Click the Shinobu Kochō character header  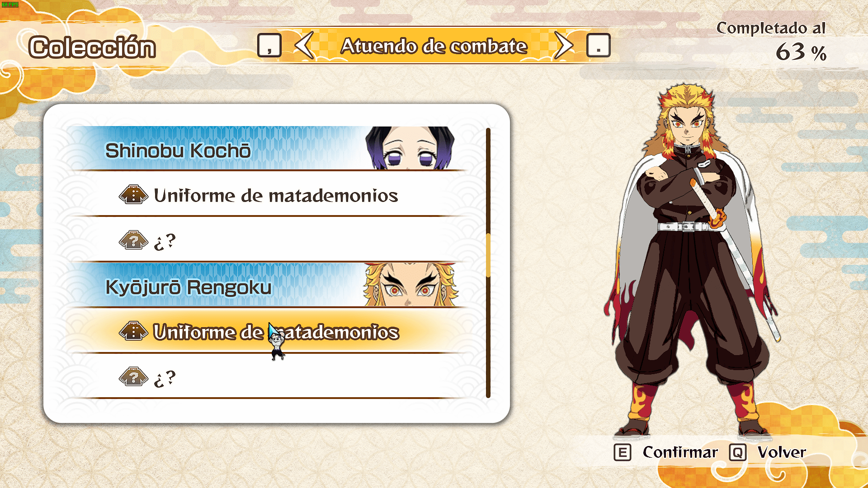point(269,148)
